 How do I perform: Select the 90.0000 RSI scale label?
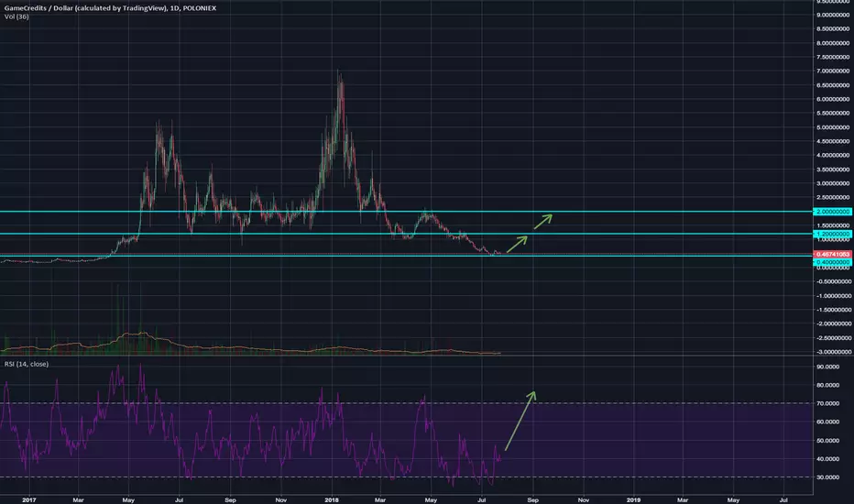828,367
